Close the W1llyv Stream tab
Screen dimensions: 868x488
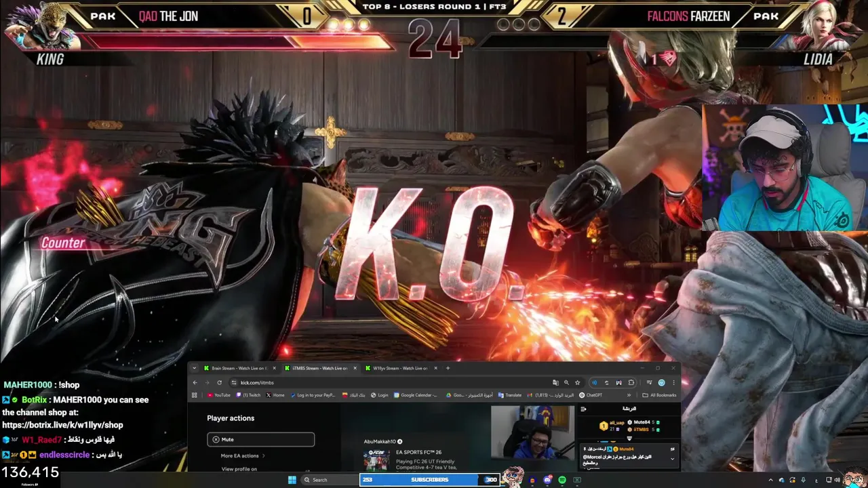click(x=435, y=368)
